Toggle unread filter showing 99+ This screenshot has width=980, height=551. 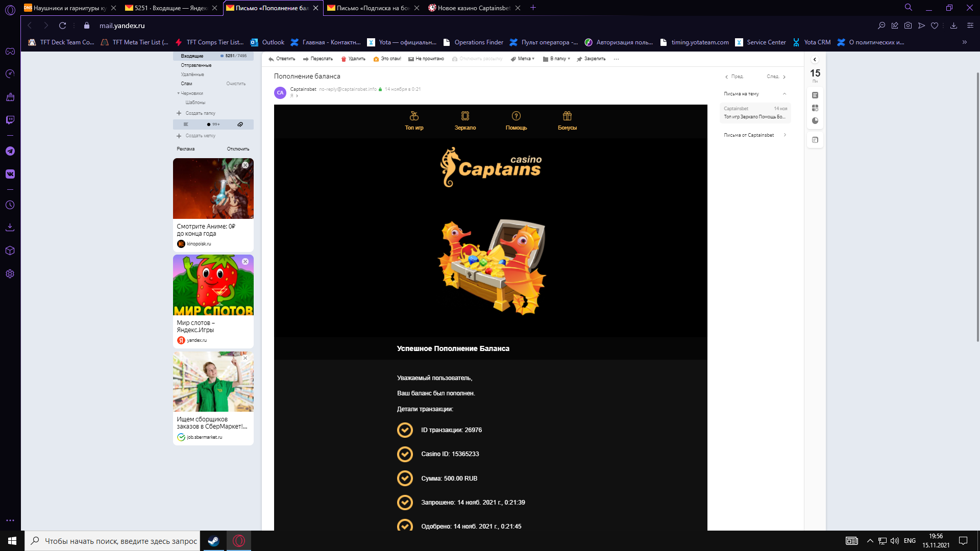pos(213,124)
